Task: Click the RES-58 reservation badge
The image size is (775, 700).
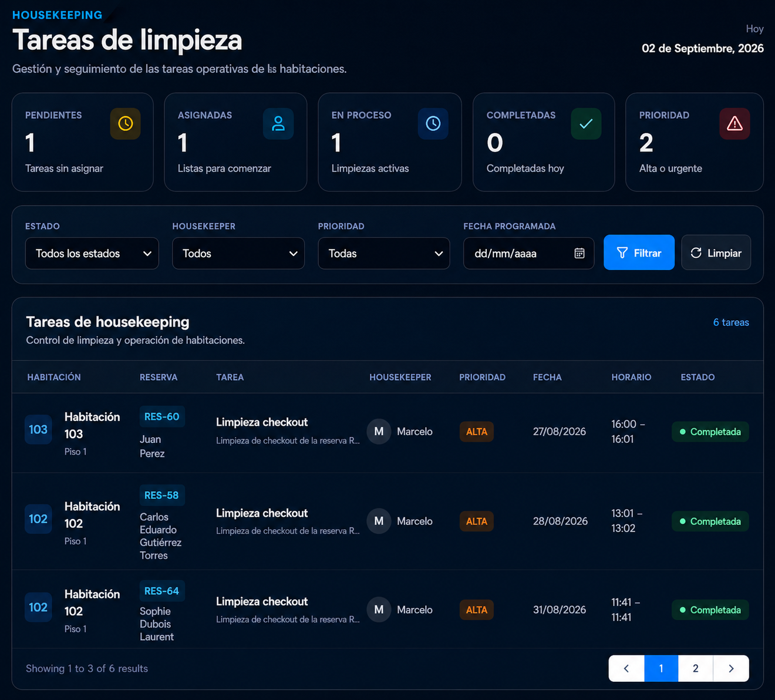Action: coord(162,495)
